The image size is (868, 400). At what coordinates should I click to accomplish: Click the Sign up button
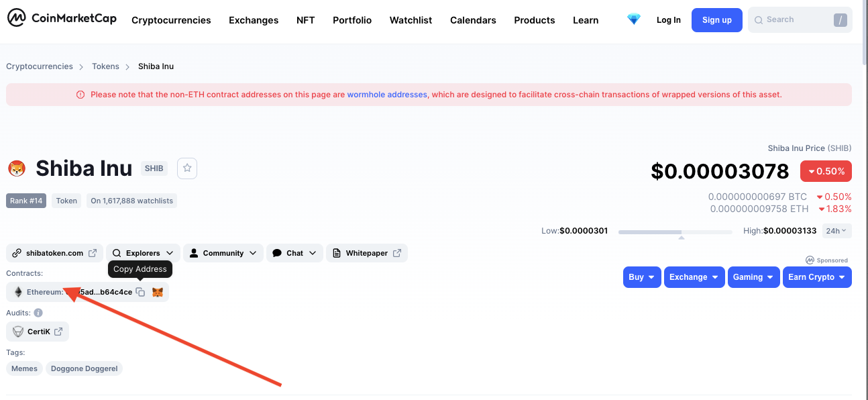717,20
